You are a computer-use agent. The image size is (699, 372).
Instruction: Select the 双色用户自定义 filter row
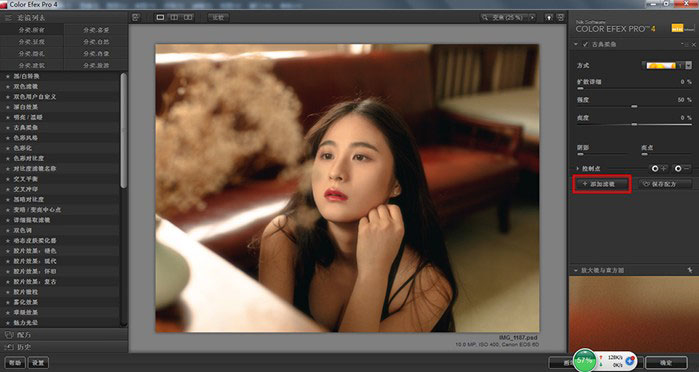(x=61, y=97)
